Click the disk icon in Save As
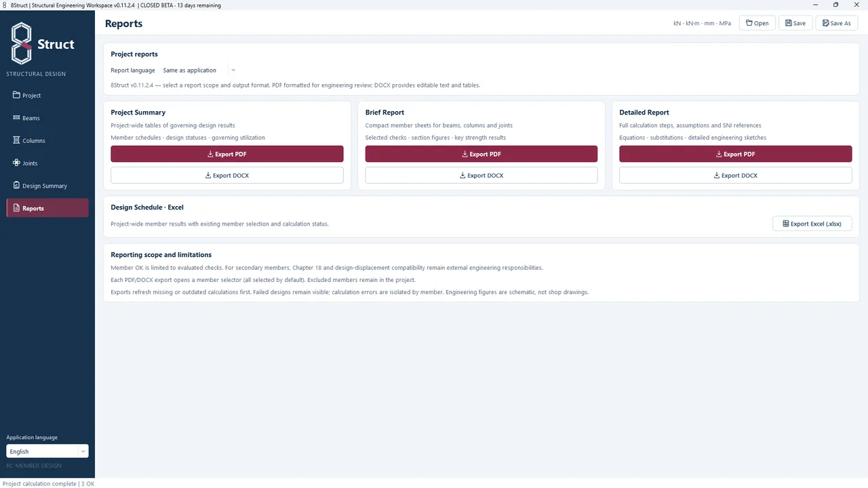868x488 pixels. pyautogui.click(x=826, y=23)
